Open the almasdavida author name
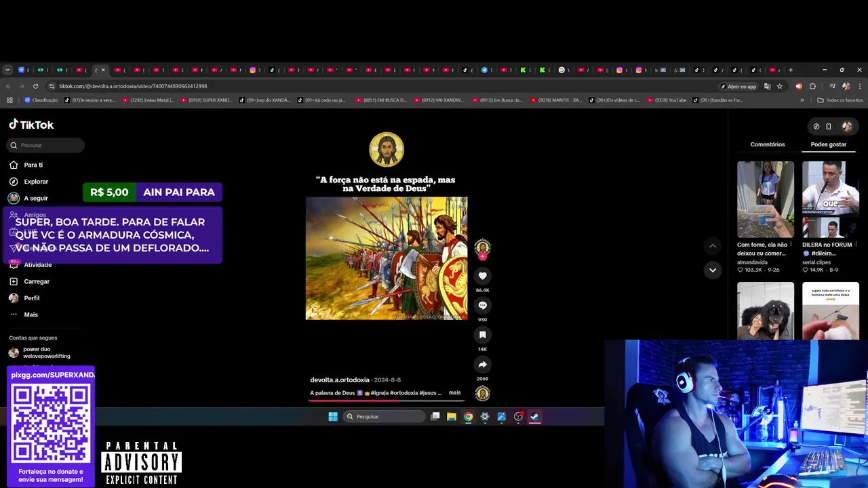The image size is (868, 488). click(752, 262)
